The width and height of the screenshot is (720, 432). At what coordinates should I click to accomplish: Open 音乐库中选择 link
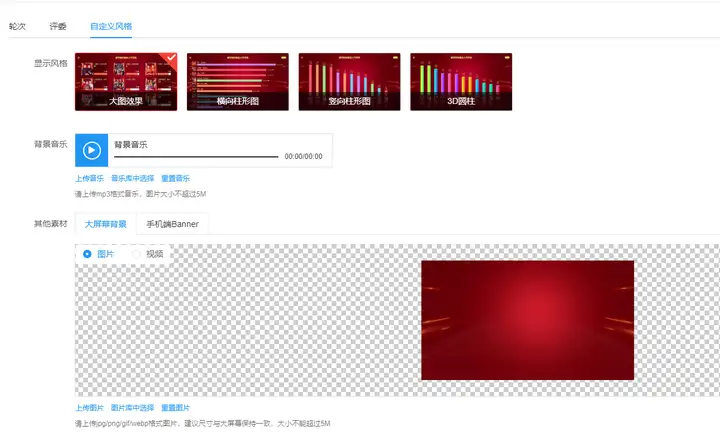(x=133, y=178)
